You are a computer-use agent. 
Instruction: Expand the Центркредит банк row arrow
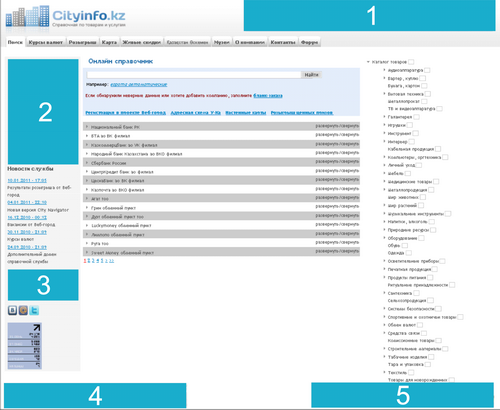[87, 172]
